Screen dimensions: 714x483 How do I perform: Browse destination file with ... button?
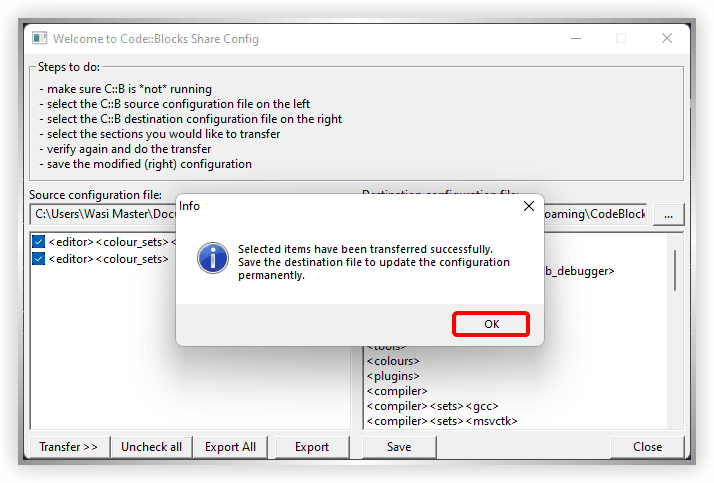coord(668,214)
